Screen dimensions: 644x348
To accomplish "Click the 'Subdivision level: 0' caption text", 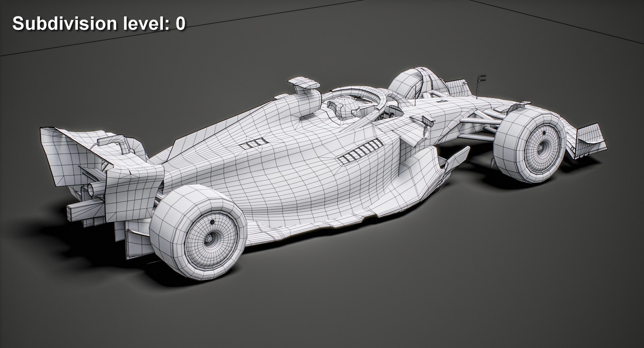I will click(99, 24).
